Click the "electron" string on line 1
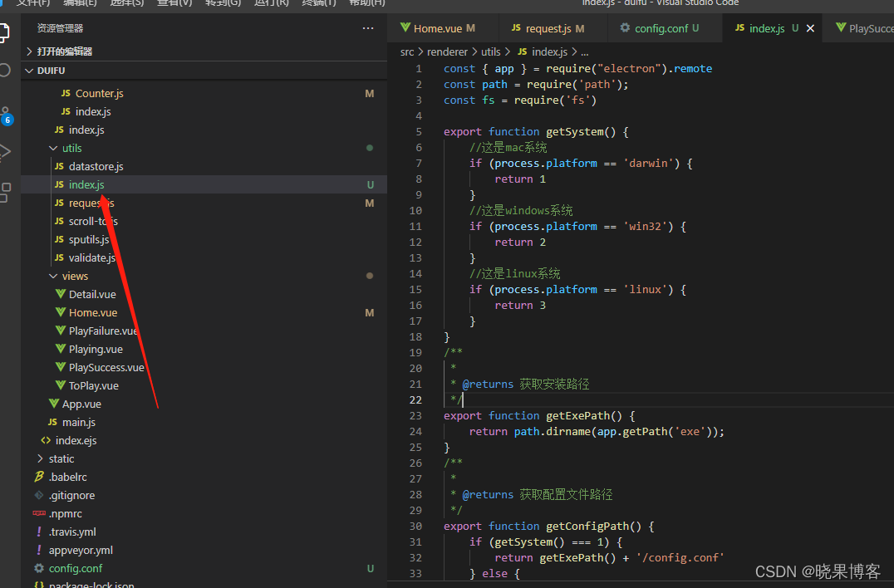894x588 pixels. pos(629,69)
